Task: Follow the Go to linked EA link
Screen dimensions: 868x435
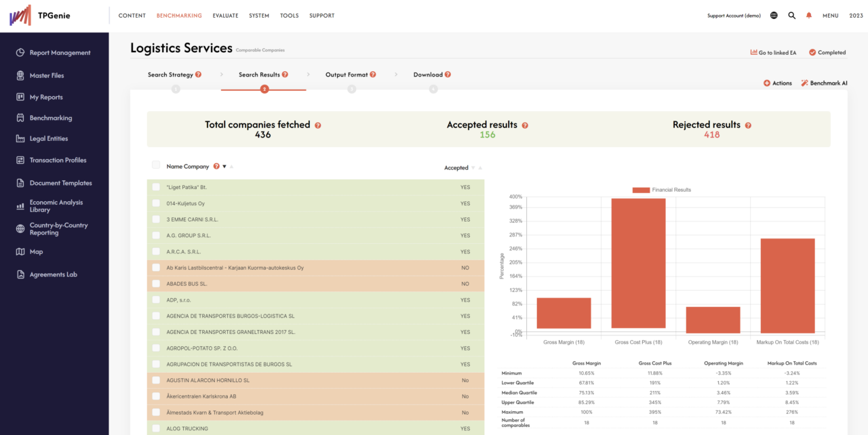Action: click(x=773, y=51)
